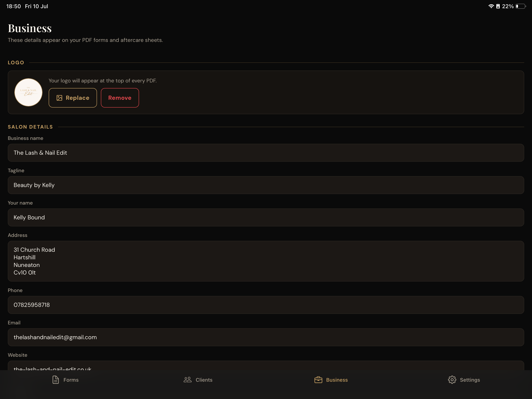This screenshot has width=532, height=399.
Task: Click the Your name field
Action: tap(266, 218)
